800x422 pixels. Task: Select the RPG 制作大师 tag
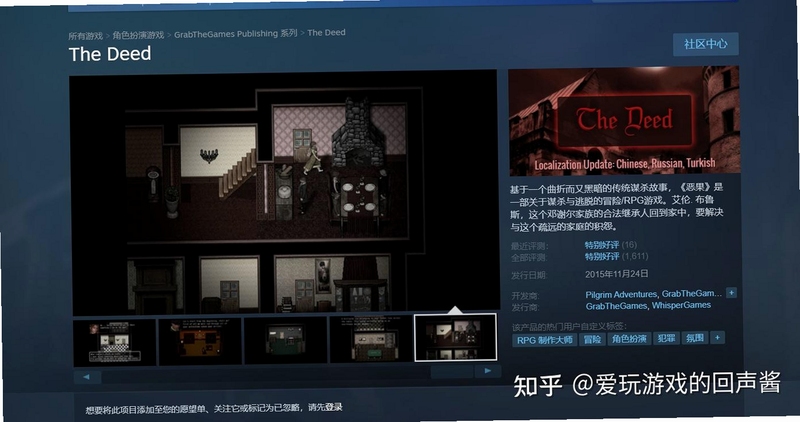544,340
